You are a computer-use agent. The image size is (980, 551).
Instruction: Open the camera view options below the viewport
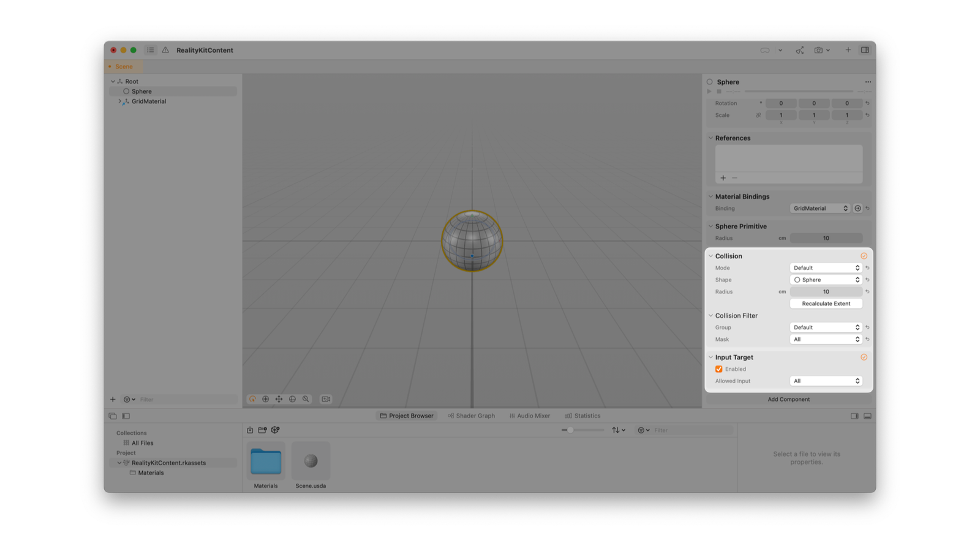tap(326, 399)
